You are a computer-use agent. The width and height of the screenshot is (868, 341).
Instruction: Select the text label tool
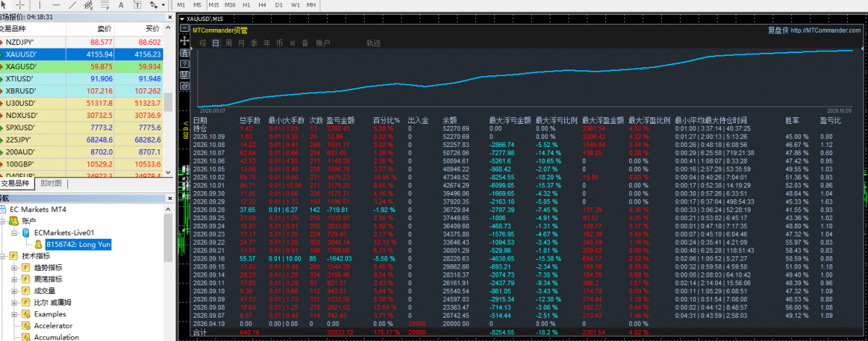[x=137, y=5]
